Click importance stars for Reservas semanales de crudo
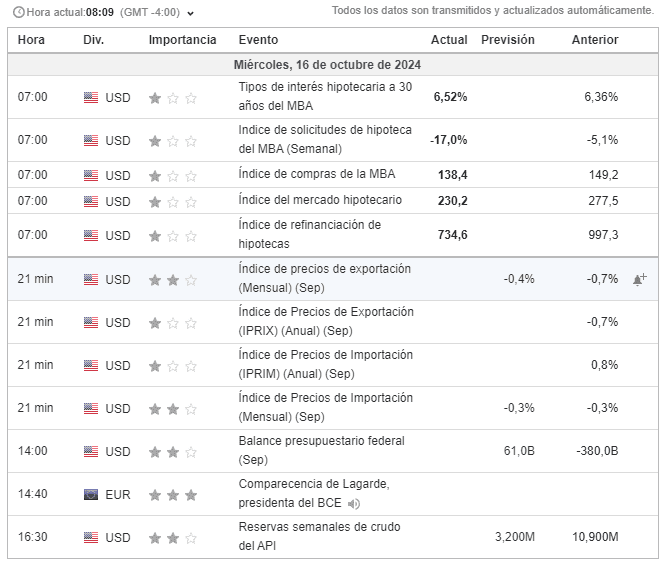This screenshot has width=664, height=562. [x=173, y=538]
